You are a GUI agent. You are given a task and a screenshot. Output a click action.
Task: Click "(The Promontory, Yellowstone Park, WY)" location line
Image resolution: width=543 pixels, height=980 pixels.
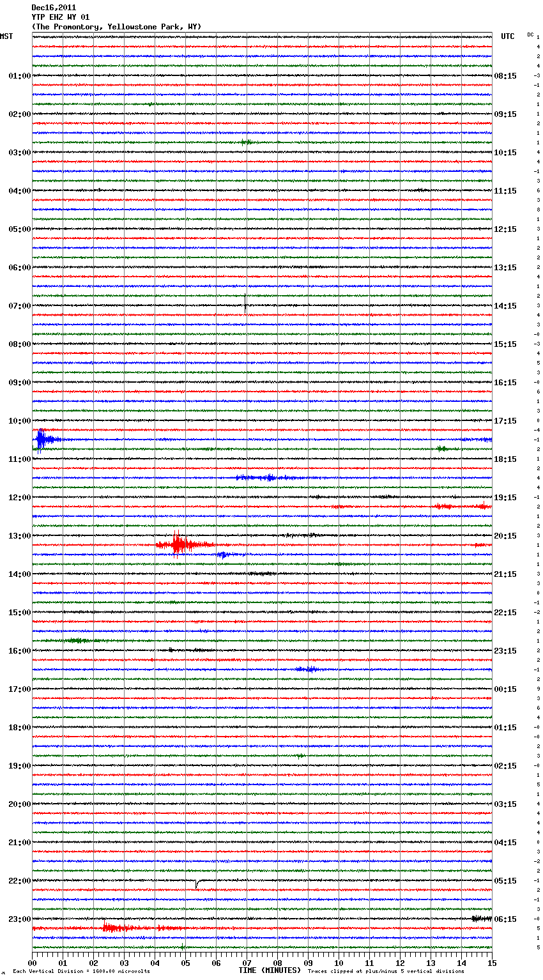(116, 27)
